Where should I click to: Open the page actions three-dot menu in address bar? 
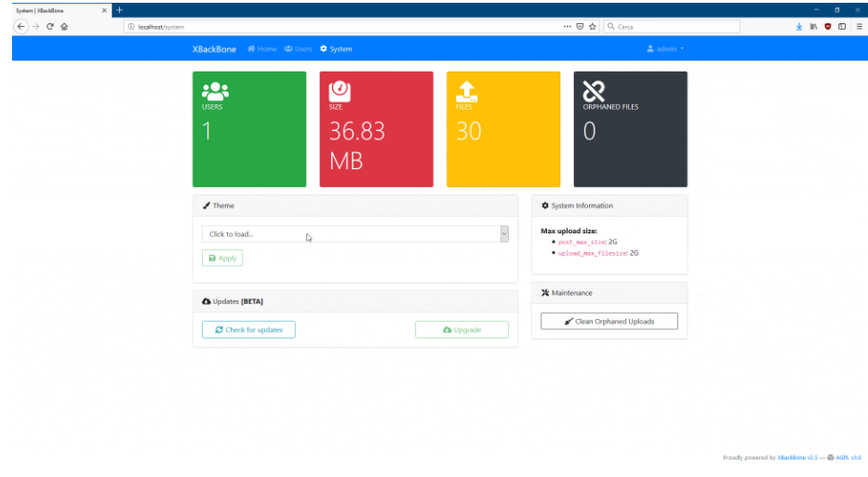point(568,27)
